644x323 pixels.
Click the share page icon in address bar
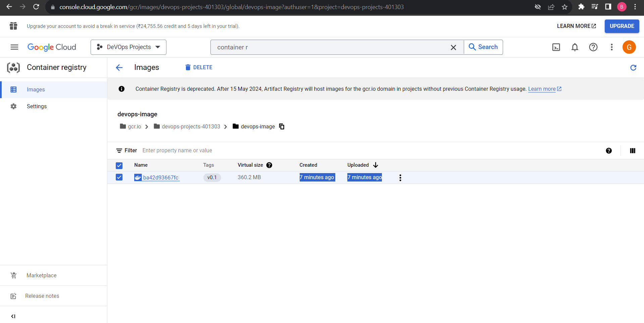click(x=551, y=7)
